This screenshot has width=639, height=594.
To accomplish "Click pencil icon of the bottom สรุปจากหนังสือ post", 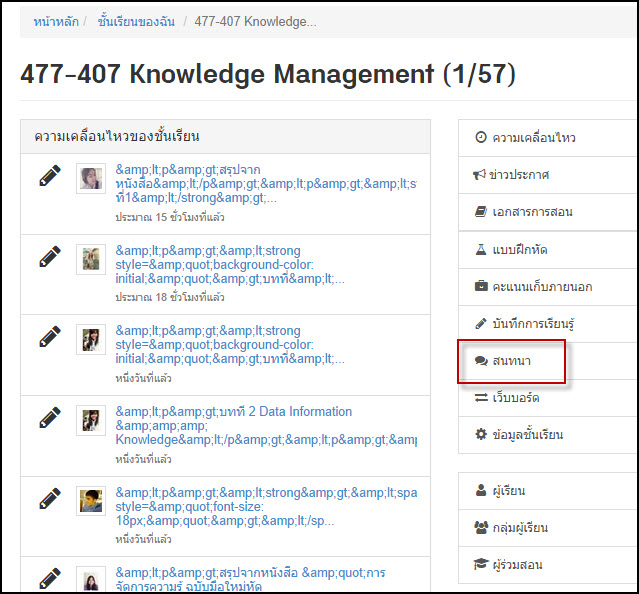I will [50, 579].
